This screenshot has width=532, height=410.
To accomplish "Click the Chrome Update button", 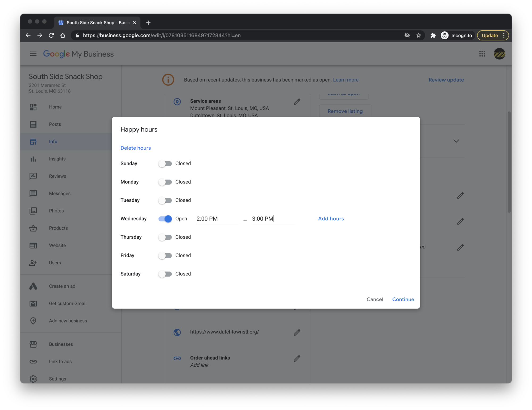I will (492, 35).
